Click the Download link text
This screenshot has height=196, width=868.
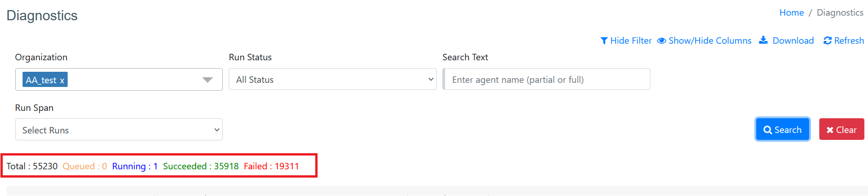tap(793, 41)
